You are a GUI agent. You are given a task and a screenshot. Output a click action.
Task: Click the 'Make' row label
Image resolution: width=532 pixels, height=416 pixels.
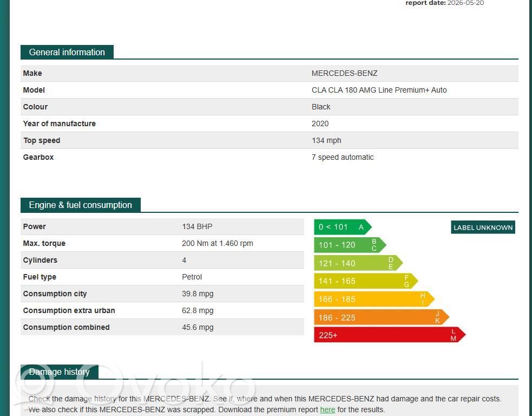pos(32,73)
